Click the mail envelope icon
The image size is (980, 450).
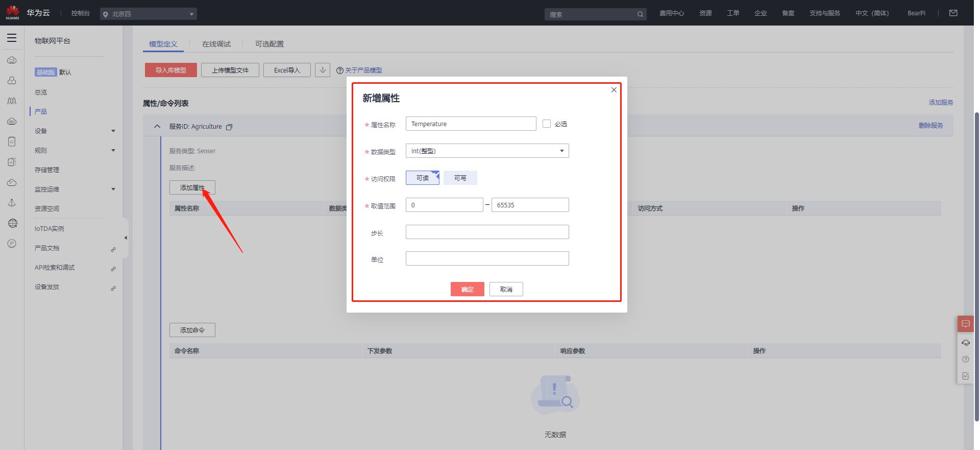point(953,13)
